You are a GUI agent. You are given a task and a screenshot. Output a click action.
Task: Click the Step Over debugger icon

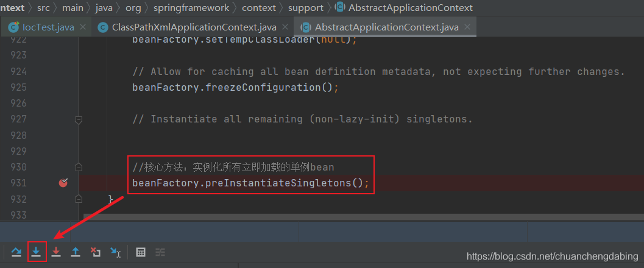point(16,252)
